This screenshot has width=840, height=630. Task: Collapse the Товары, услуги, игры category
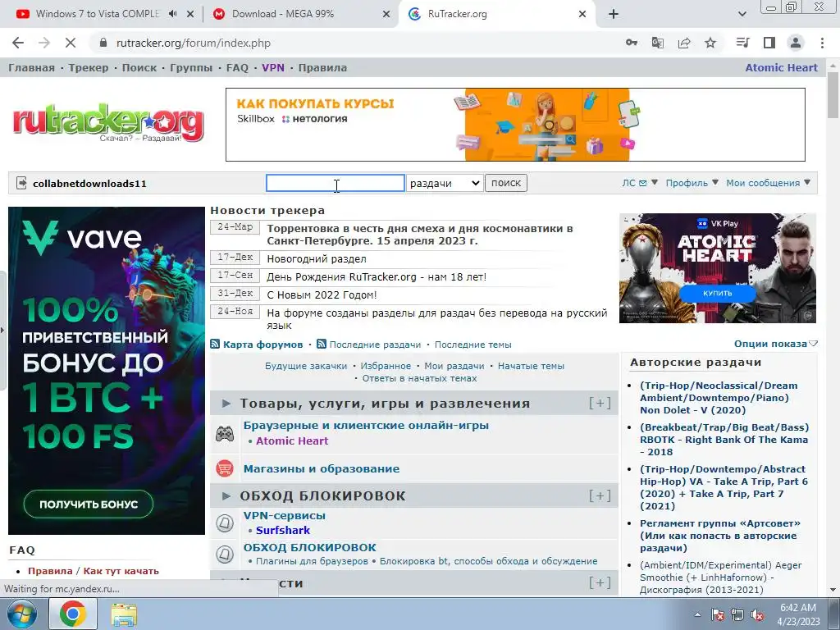point(226,404)
